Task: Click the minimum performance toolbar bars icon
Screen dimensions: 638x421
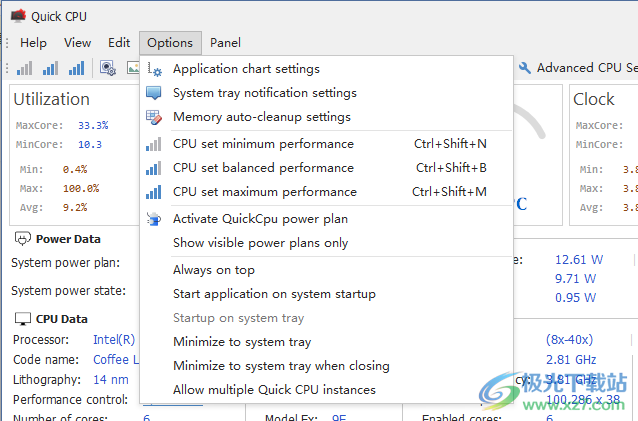Action: [x=24, y=68]
